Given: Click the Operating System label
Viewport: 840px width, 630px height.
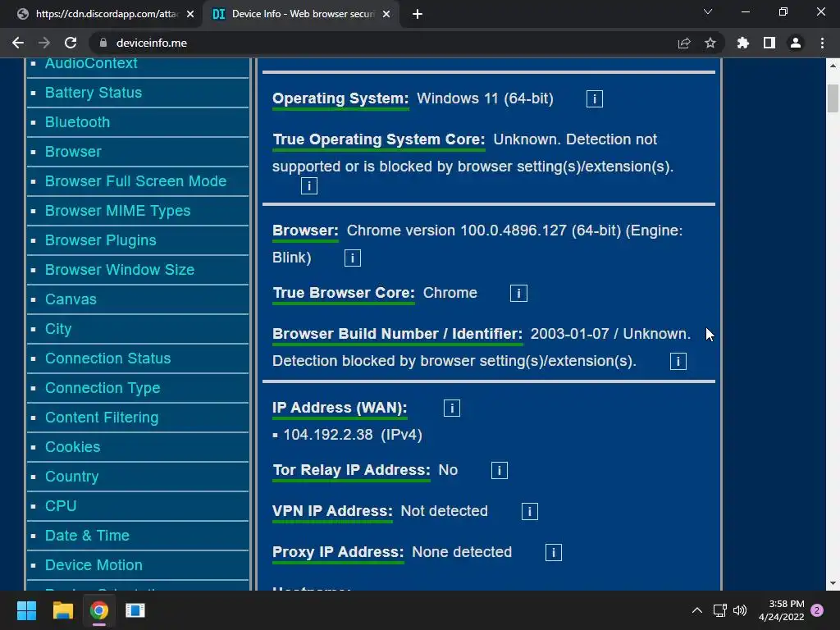Looking at the screenshot, I should point(340,98).
